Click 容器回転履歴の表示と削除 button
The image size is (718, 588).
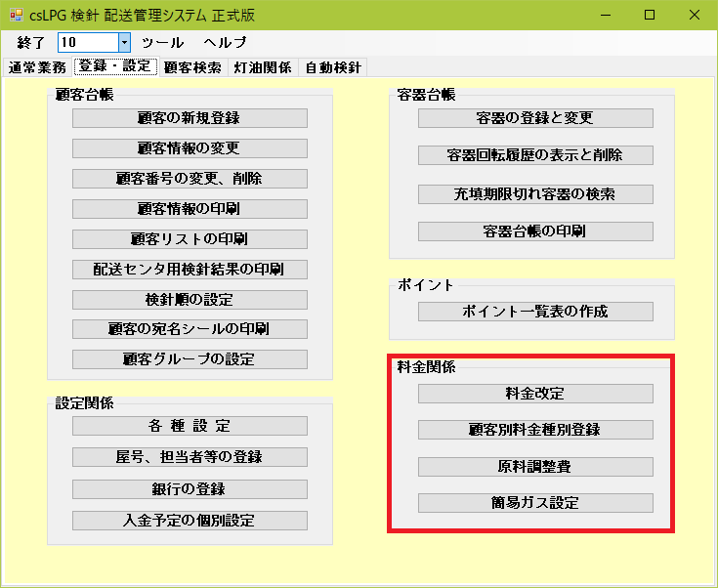coord(535,155)
